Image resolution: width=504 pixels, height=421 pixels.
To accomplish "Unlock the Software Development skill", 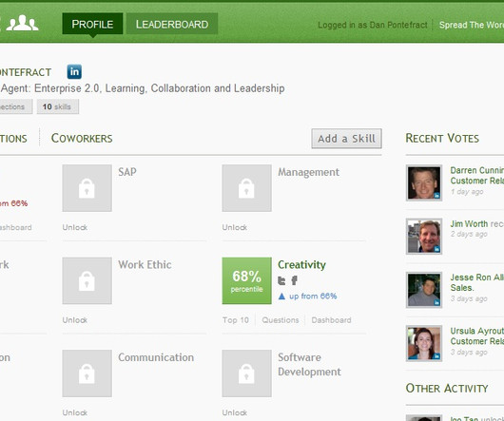I will pos(235,412).
